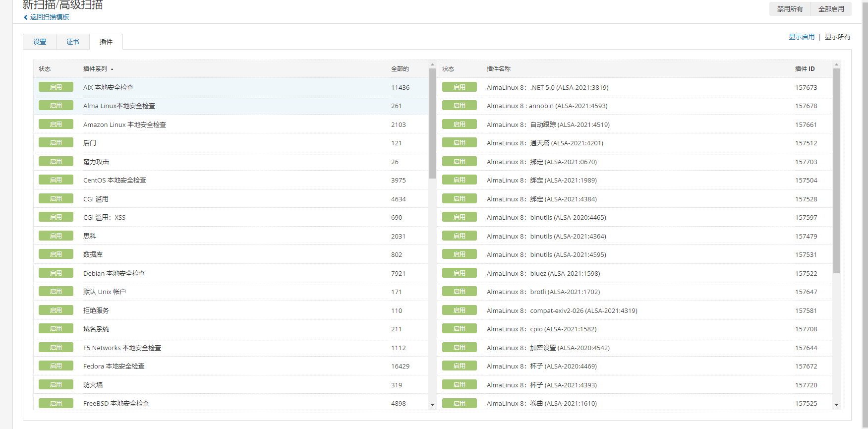Viewport: 868px width, 429px height.
Task: Open plugin brotli (ALSA-2021:1702)
Action: coord(543,292)
